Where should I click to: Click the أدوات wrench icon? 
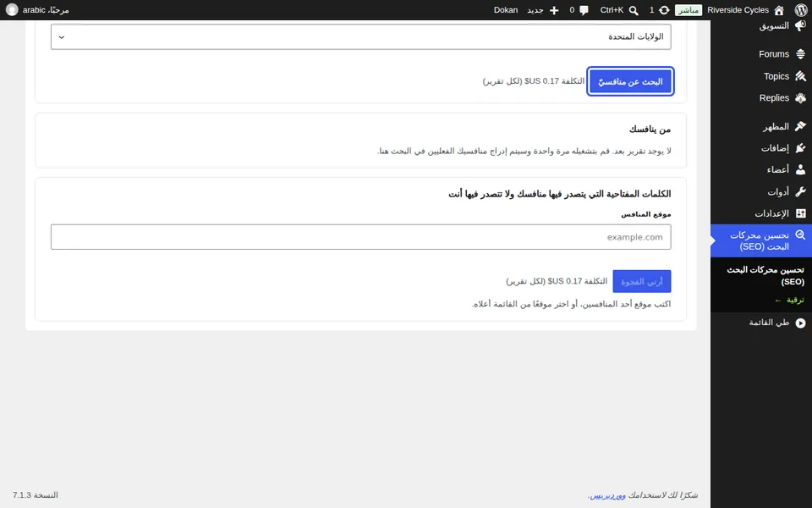click(801, 192)
